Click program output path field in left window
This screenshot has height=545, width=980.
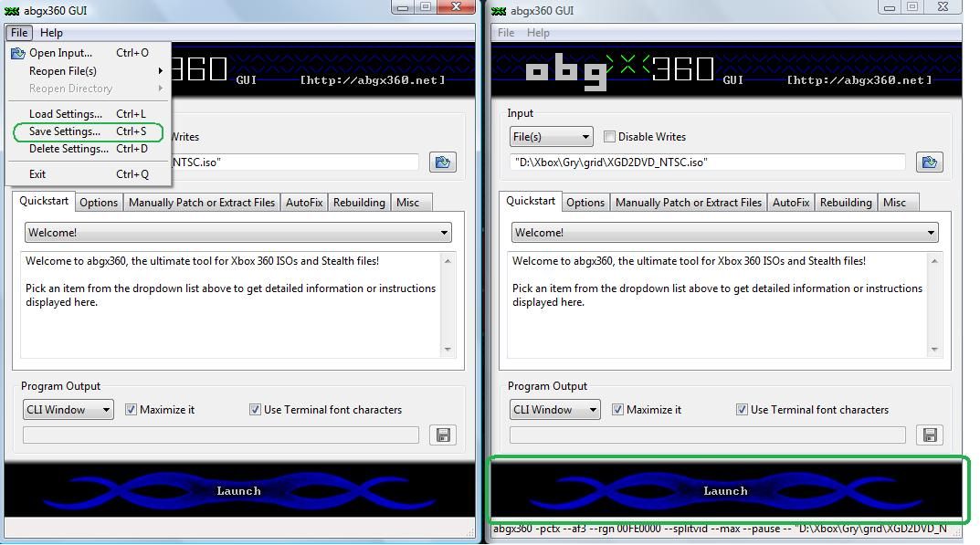pos(221,435)
